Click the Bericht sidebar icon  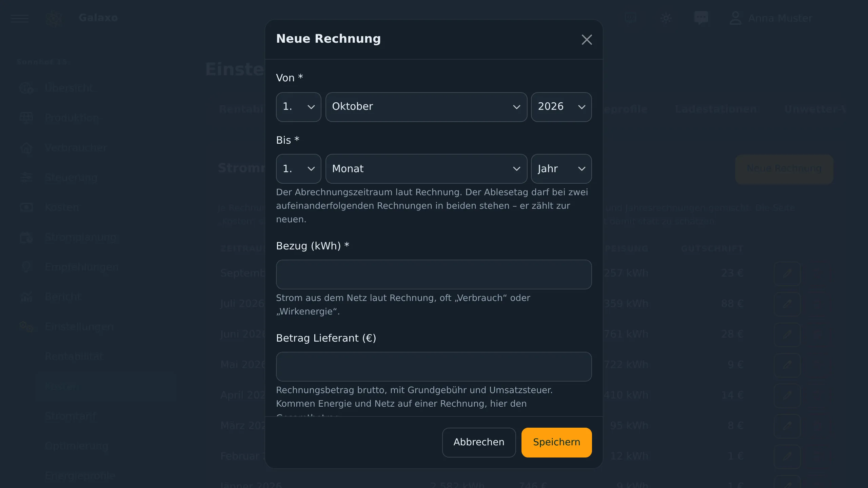26,297
